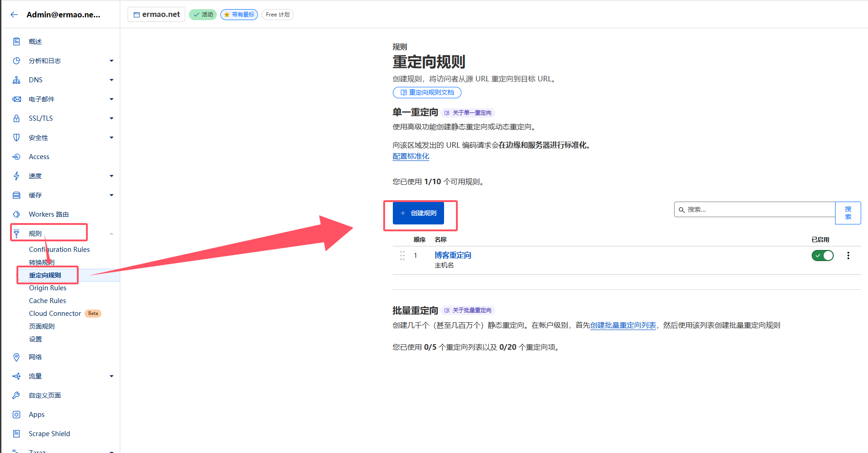Screen dimensions: 868x453
Task: Click the 概述 overview clipboard icon
Action: [16, 42]
